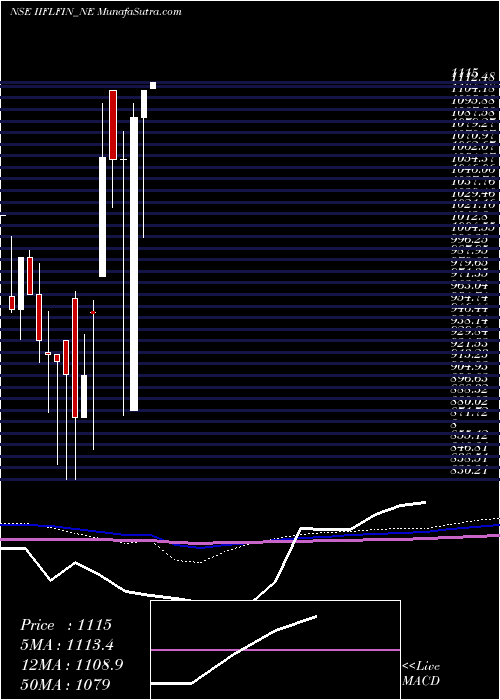The height and width of the screenshot is (700, 500).
Task: Click the 963.04 price axis label
Action: point(469,287)
